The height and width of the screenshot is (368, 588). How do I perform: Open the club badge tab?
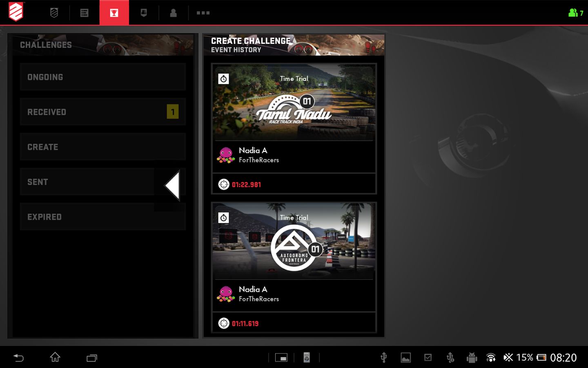coord(144,13)
